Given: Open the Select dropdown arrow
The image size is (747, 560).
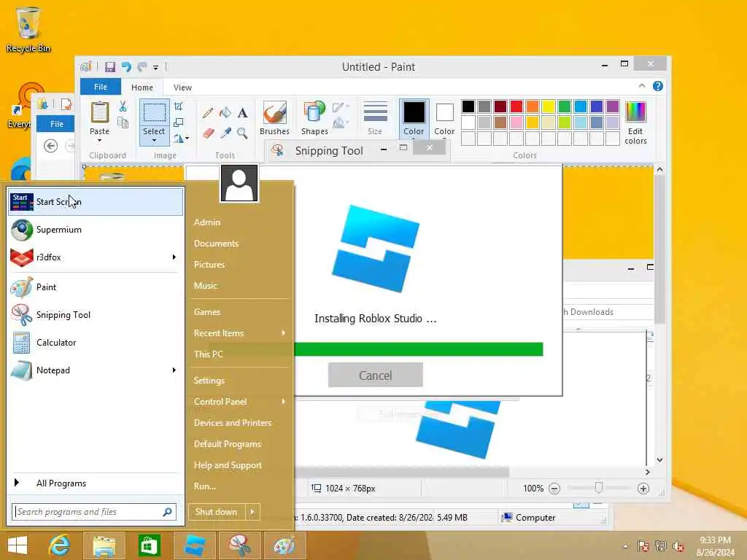Looking at the screenshot, I should click(154, 141).
